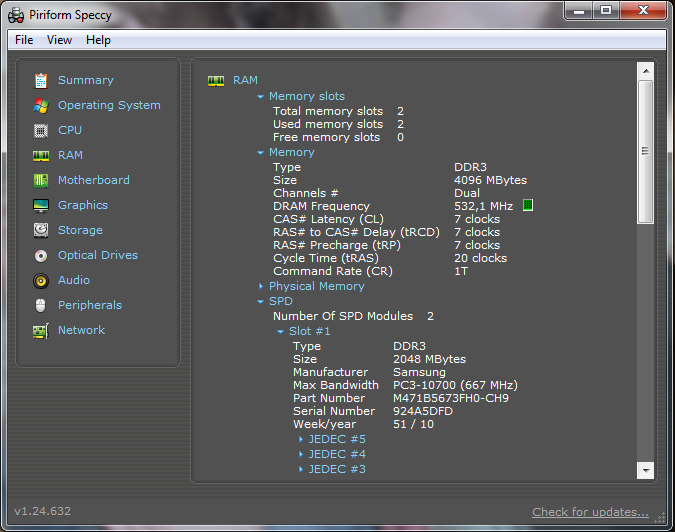Image resolution: width=675 pixels, height=532 pixels.
Task: Open the Help menu
Action: [x=98, y=40]
